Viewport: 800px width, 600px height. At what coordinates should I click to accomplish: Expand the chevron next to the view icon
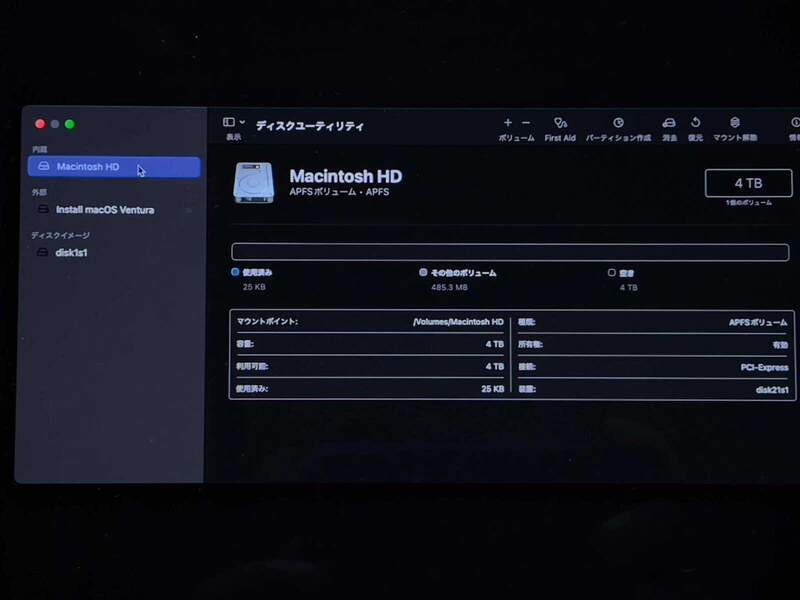[242, 122]
